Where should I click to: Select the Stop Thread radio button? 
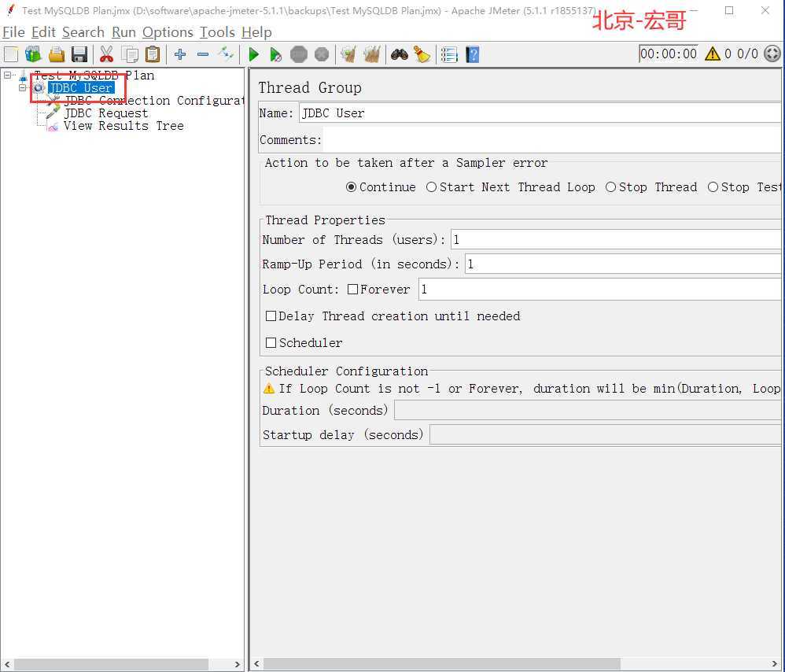pyautogui.click(x=611, y=187)
